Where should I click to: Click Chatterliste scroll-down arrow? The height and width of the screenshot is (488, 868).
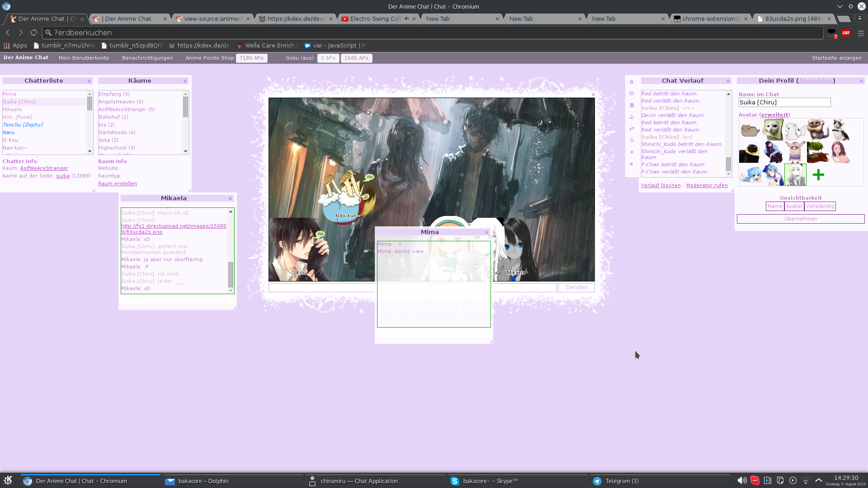pyautogui.click(x=90, y=151)
